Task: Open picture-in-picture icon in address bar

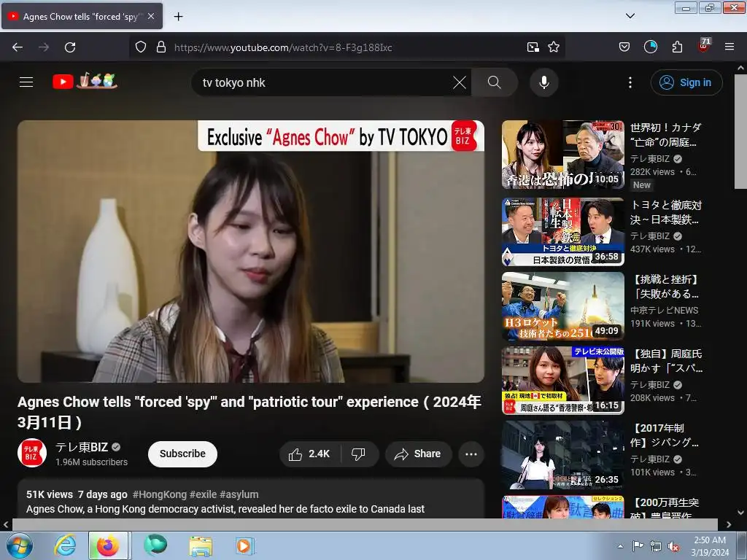Action: 533,47
